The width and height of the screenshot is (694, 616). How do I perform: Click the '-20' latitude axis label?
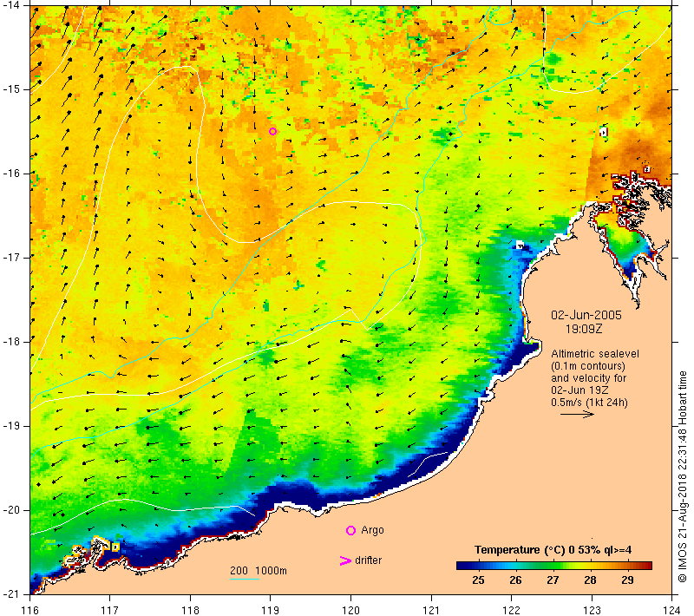10,510
